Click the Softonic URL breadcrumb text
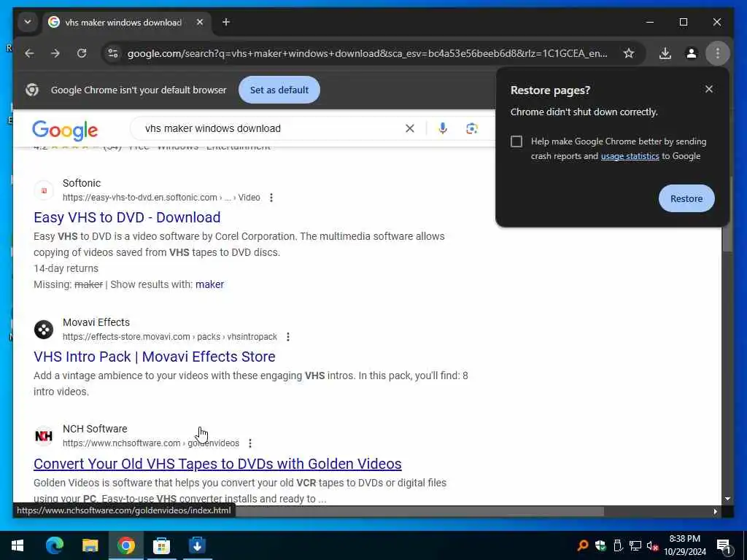747x560 pixels. tap(161, 198)
